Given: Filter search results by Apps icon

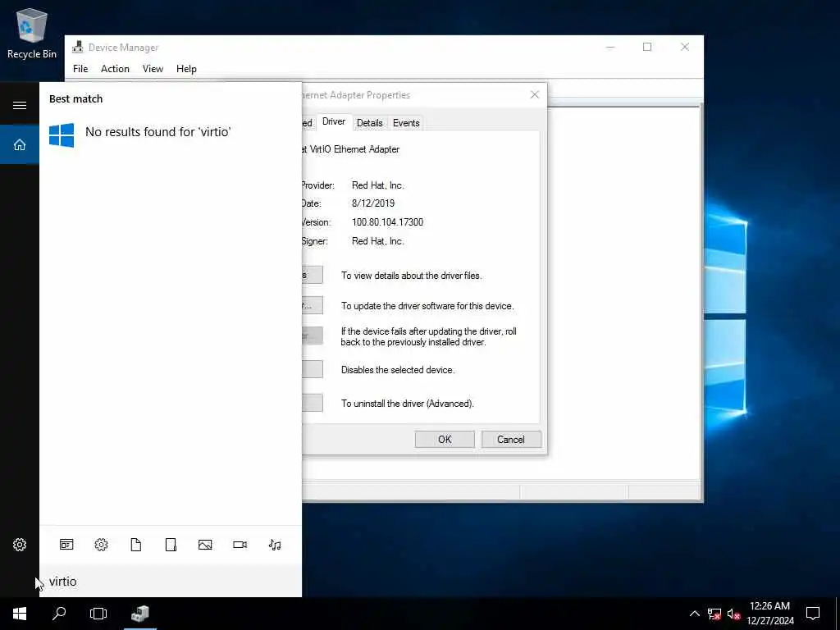Looking at the screenshot, I should pos(66,545).
